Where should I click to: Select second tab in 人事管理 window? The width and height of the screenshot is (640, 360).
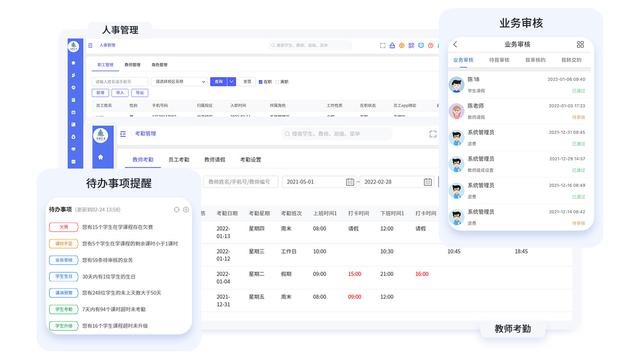point(132,65)
